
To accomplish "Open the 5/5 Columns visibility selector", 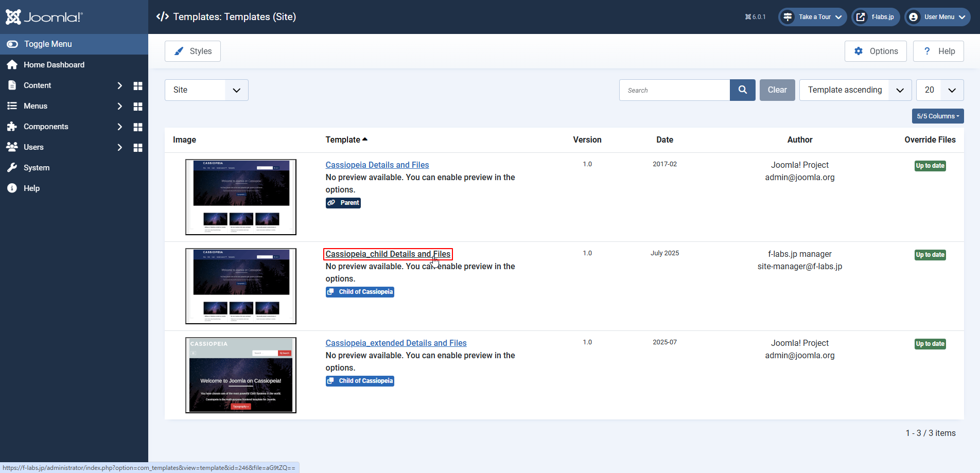I will pos(937,116).
